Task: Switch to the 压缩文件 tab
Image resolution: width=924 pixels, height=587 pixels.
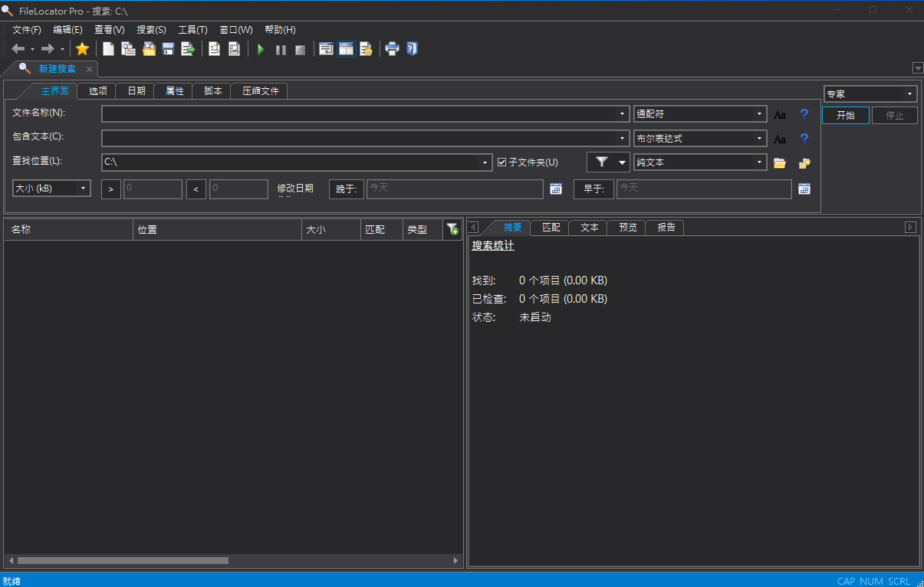Action: coord(260,90)
